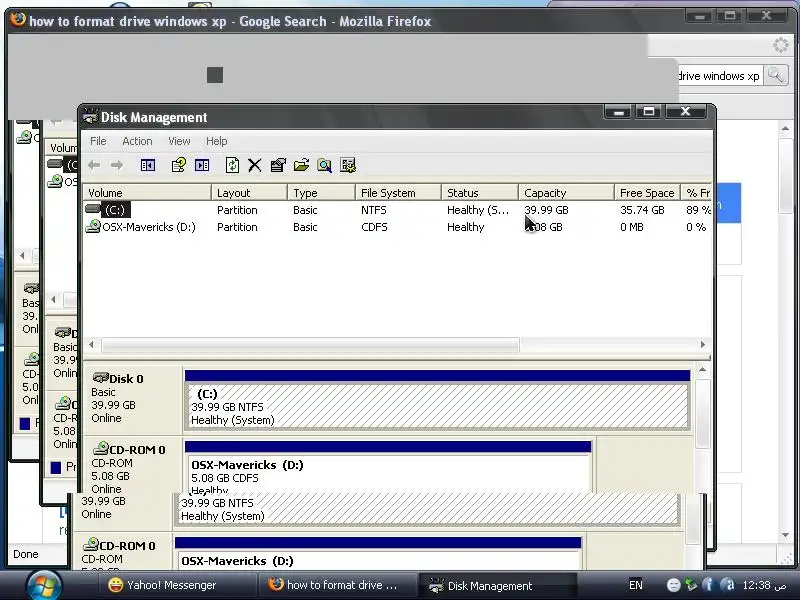The image size is (800, 600).
Task: Click the Back arrow in Disk Management toolbar
Action: click(x=94, y=165)
